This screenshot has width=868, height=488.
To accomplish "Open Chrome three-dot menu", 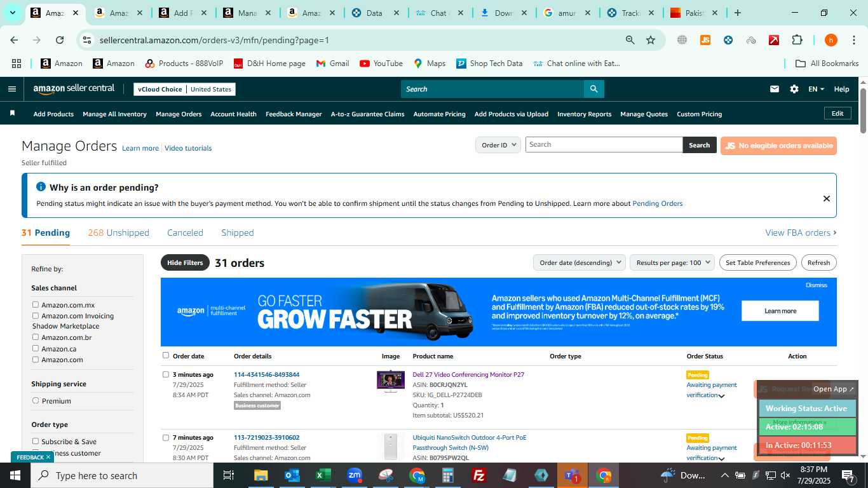I will [x=853, y=40].
